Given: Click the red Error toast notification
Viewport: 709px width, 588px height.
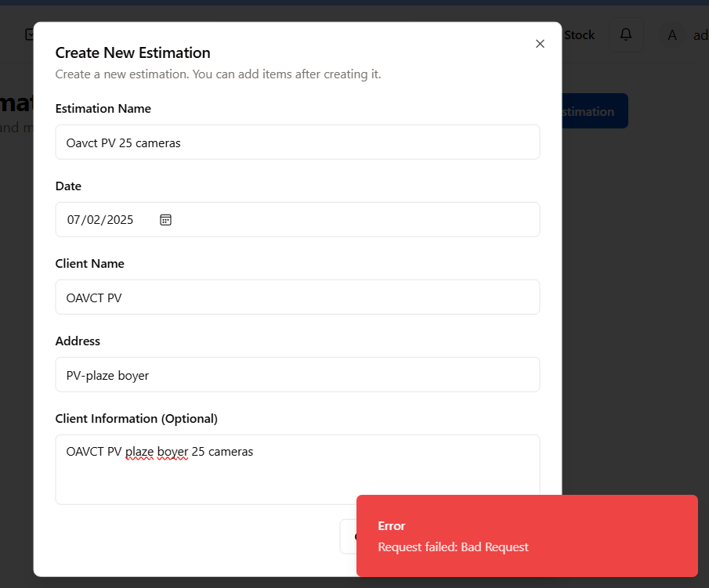Looking at the screenshot, I should 526,536.
